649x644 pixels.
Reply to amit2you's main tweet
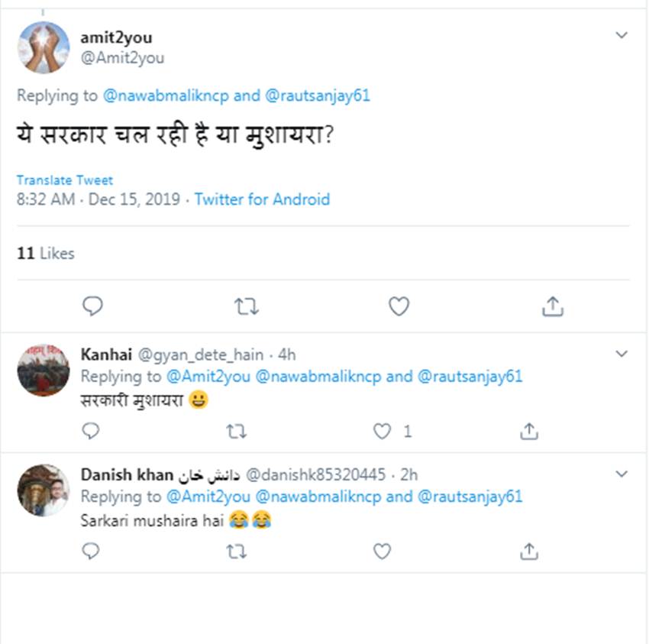click(92, 306)
